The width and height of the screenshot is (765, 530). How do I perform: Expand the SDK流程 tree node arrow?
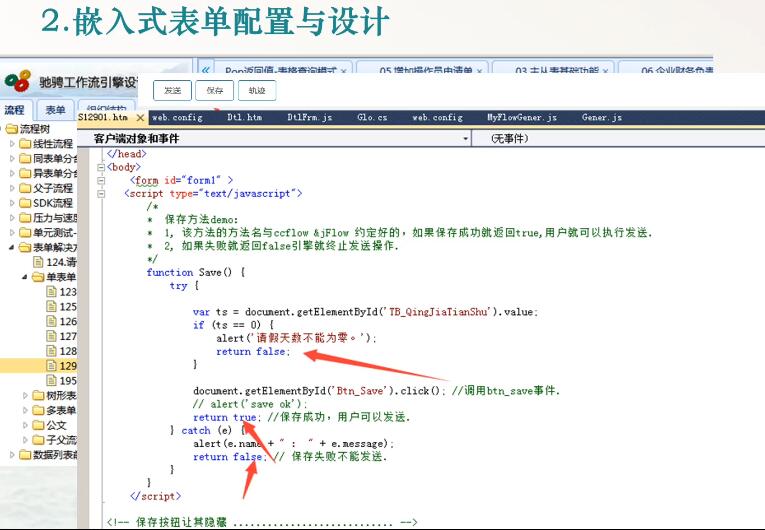coord(12,203)
